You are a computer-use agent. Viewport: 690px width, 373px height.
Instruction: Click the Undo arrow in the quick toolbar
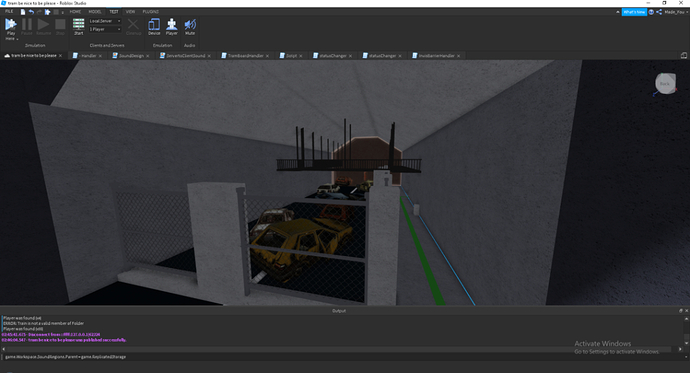point(31,12)
